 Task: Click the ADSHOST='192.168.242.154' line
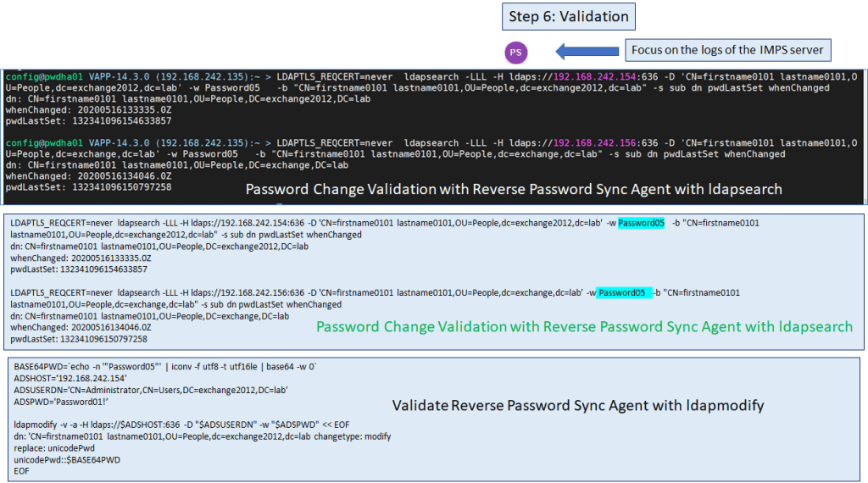click(70, 377)
